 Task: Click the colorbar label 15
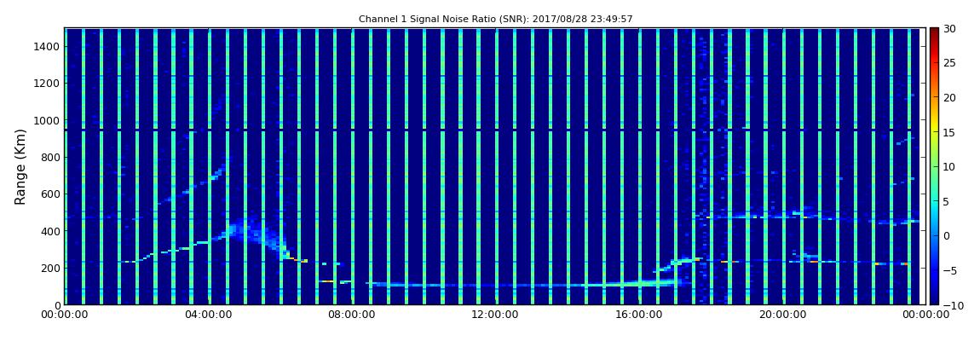(949, 132)
